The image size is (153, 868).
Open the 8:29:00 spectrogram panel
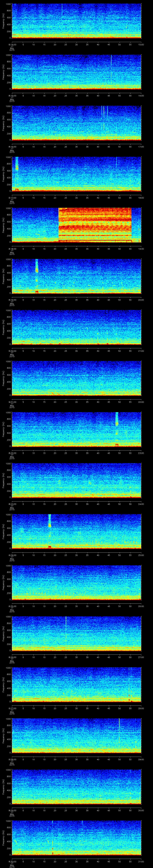click(x=76, y=786)
